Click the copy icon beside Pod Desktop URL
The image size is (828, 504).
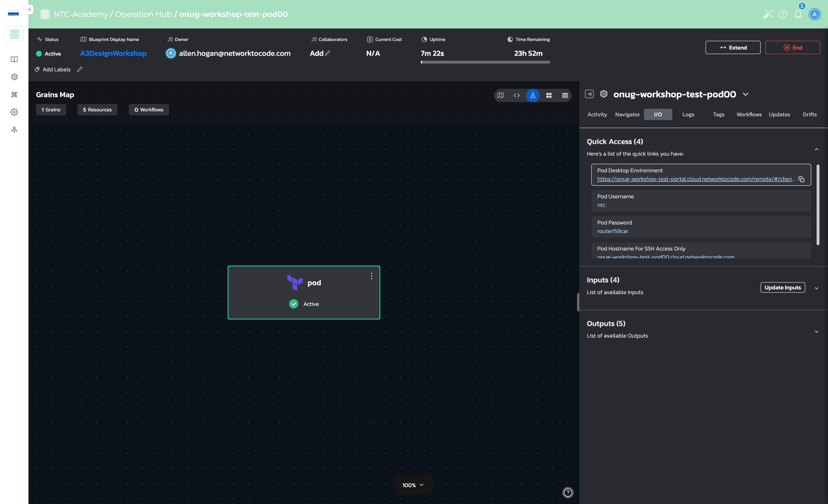[801, 180]
